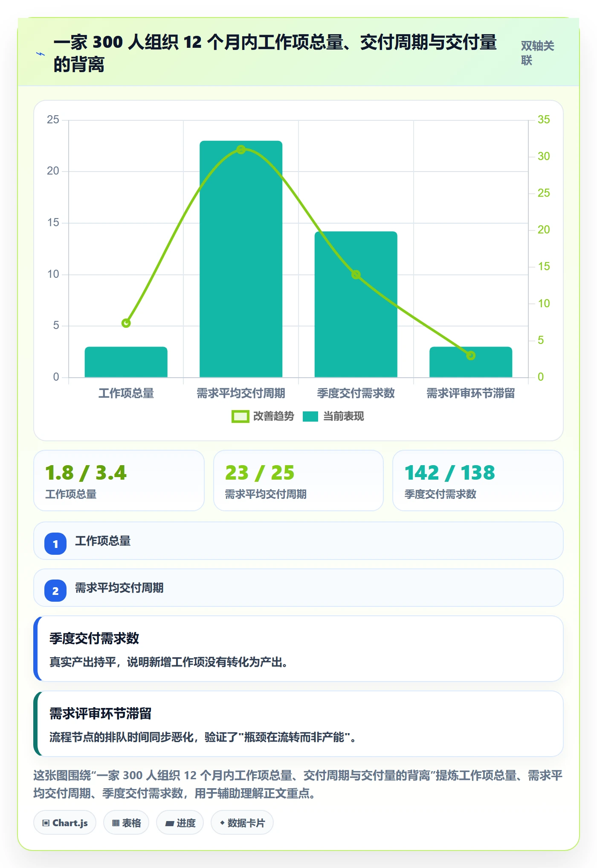Select the 142 / 138 季度交付需求数 card
The image size is (597, 868).
click(478, 481)
